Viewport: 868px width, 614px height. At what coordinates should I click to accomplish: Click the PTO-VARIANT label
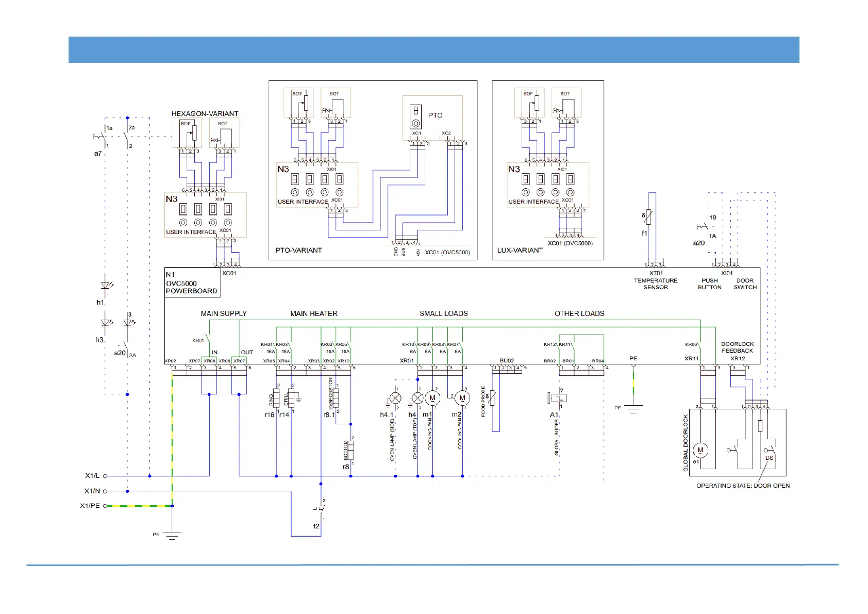click(298, 250)
